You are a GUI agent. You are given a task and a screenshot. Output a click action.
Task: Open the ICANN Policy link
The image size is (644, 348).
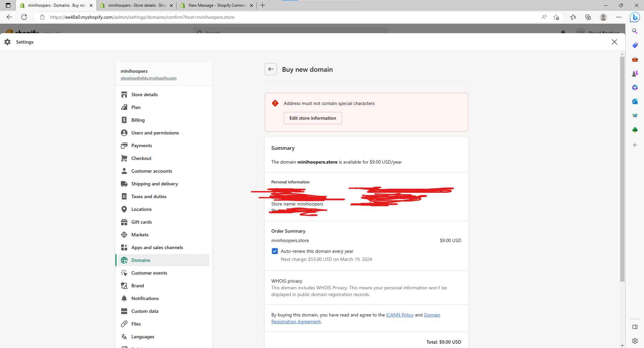click(x=400, y=315)
